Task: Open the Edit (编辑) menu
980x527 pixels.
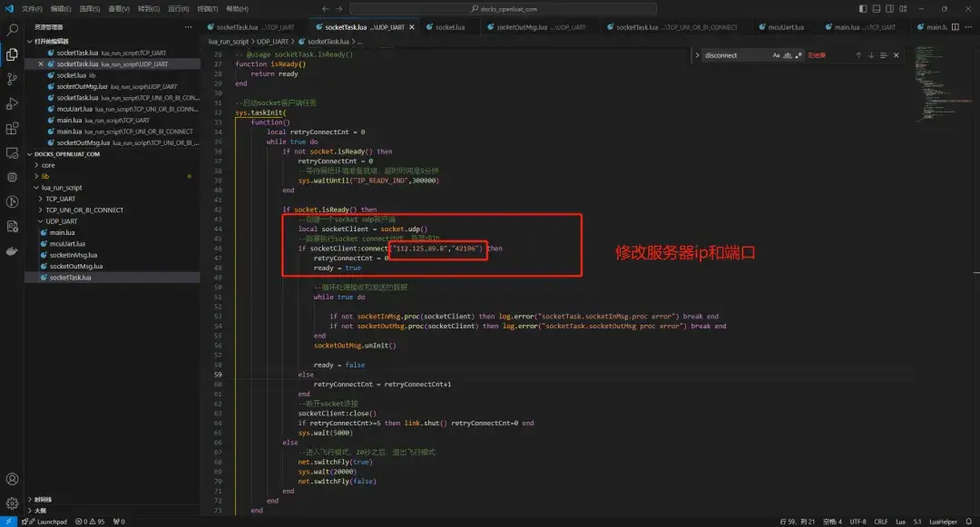Action: [61, 9]
